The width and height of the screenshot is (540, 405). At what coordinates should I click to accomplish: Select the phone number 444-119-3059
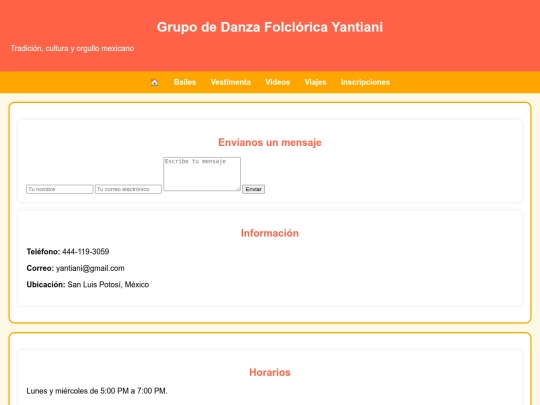pyautogui.click(x=86, y=252)
